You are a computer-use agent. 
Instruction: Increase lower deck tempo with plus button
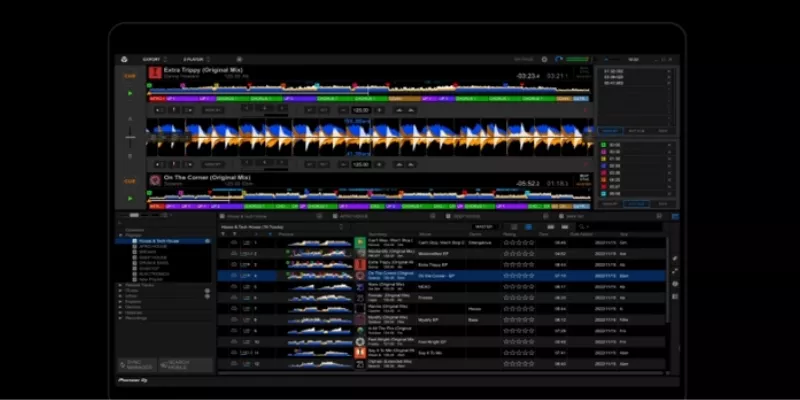379,164
